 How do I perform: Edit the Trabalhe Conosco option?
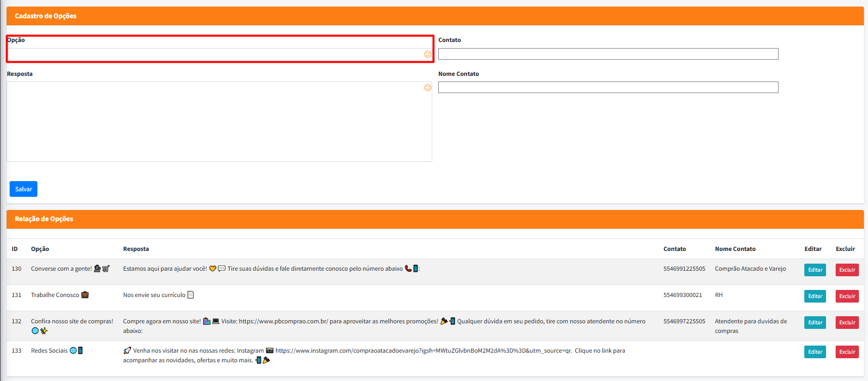tap(814, 297)
